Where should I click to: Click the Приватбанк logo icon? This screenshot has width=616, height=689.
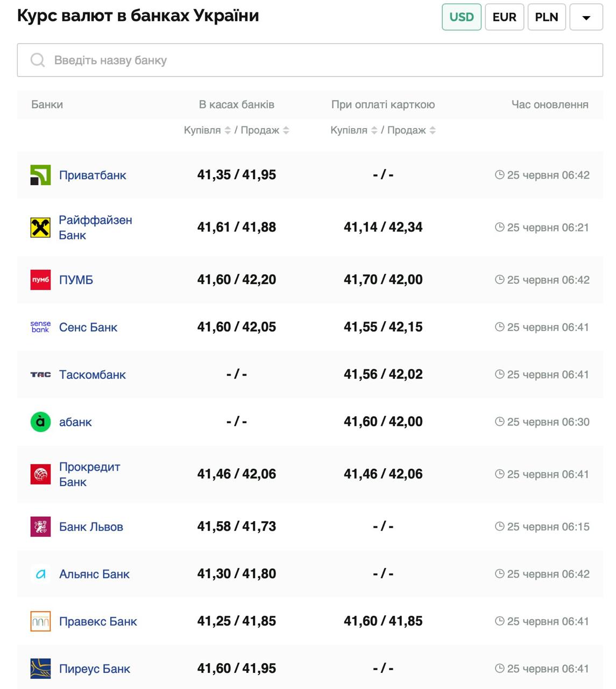(40, 175)
